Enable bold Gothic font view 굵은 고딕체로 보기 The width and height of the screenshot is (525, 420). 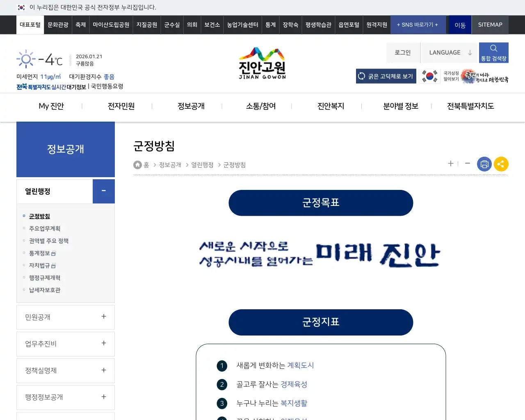coord(386,76)
